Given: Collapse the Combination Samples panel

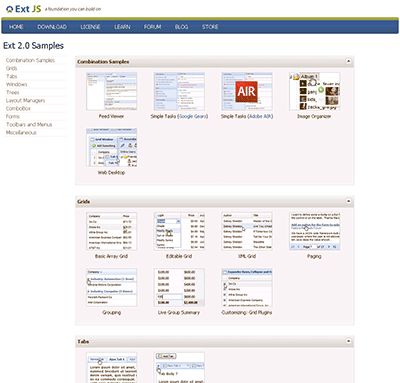Looking at the screenshot, I should 348,61.
